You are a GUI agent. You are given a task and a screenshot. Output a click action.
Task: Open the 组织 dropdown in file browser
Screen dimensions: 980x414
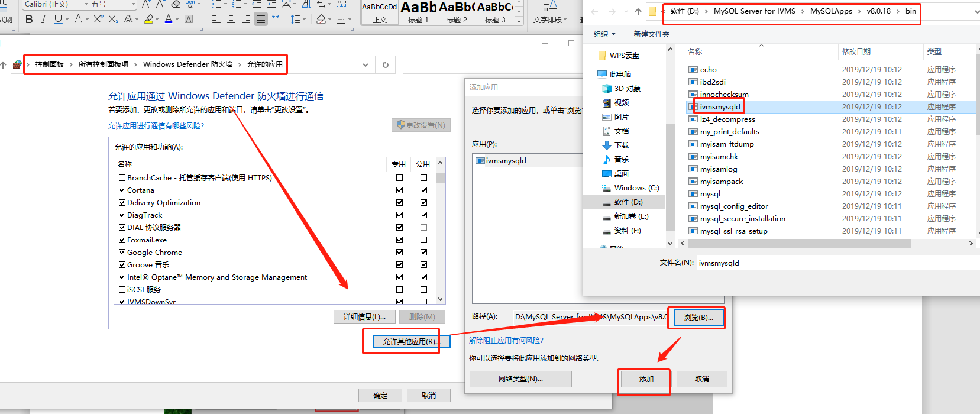tap(604, 34)
